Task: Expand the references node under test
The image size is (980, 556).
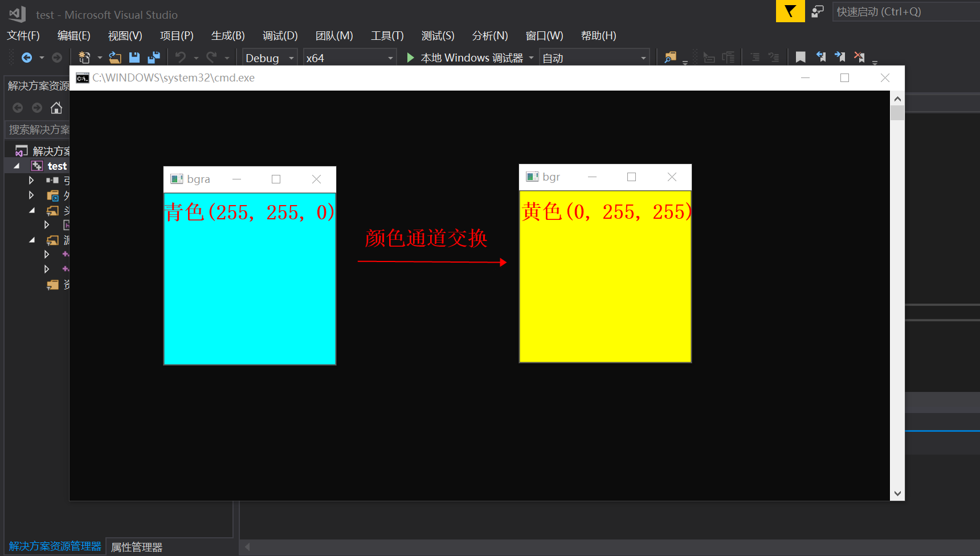Action: 31,180
